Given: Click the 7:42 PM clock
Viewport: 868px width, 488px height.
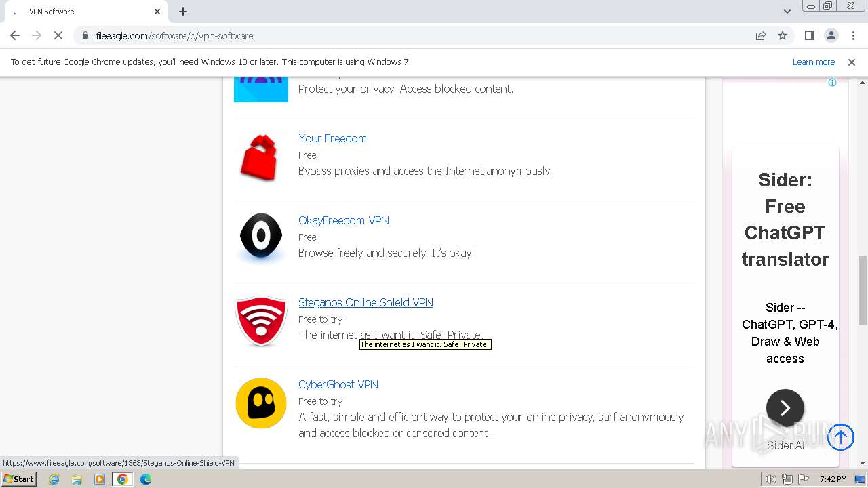Looking at the screenshot, I should 833,479.
